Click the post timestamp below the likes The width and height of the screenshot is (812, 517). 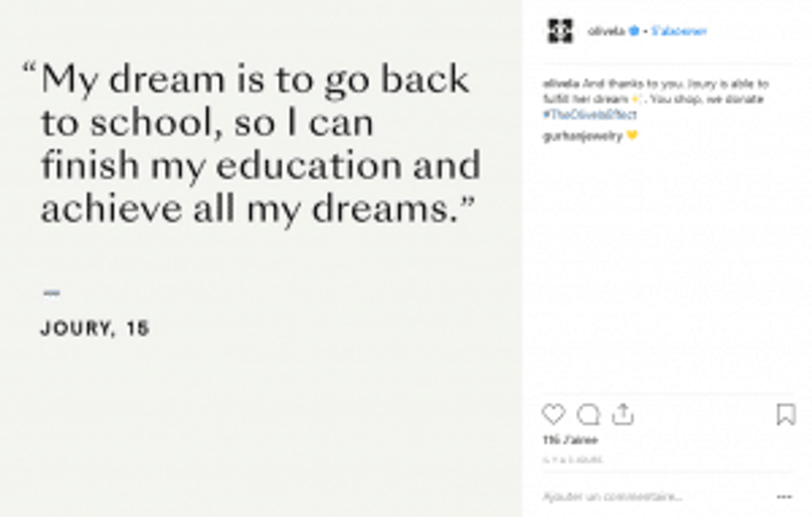click(573, 460)
